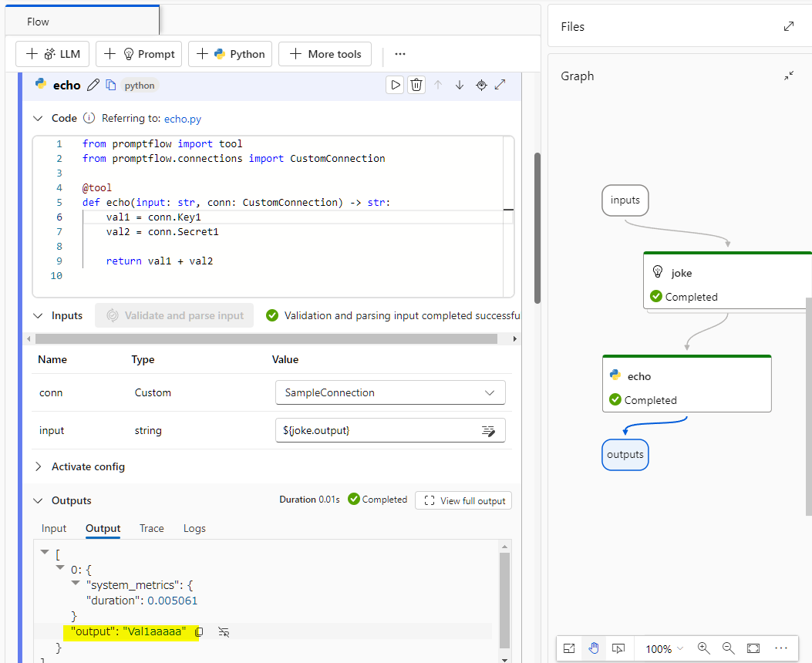Delete the echo node with trash icon

coord(416,85)
